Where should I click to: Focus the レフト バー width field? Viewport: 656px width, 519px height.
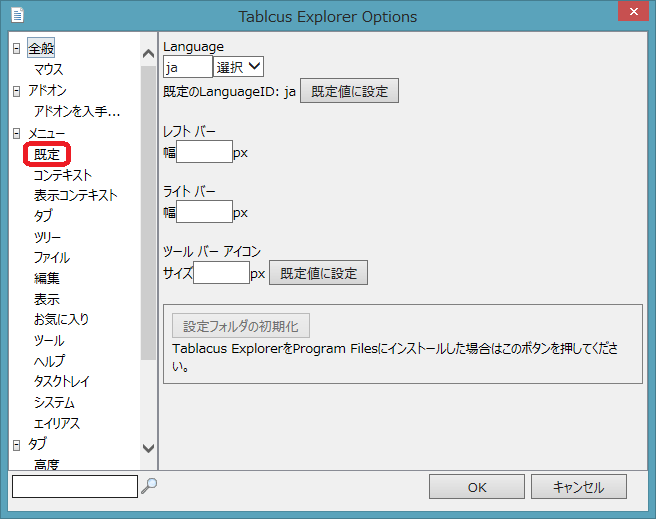pyautogui.click(x=204, y=153)
